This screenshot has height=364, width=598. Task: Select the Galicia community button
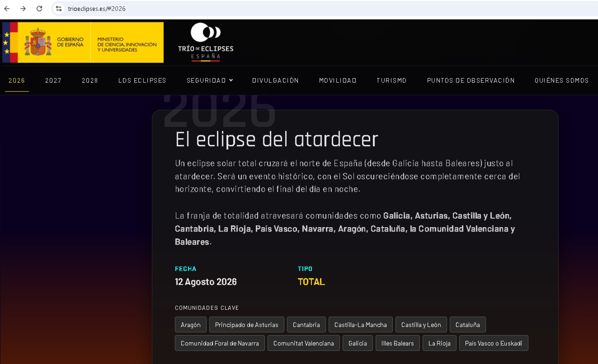click(x=357, y=343)
